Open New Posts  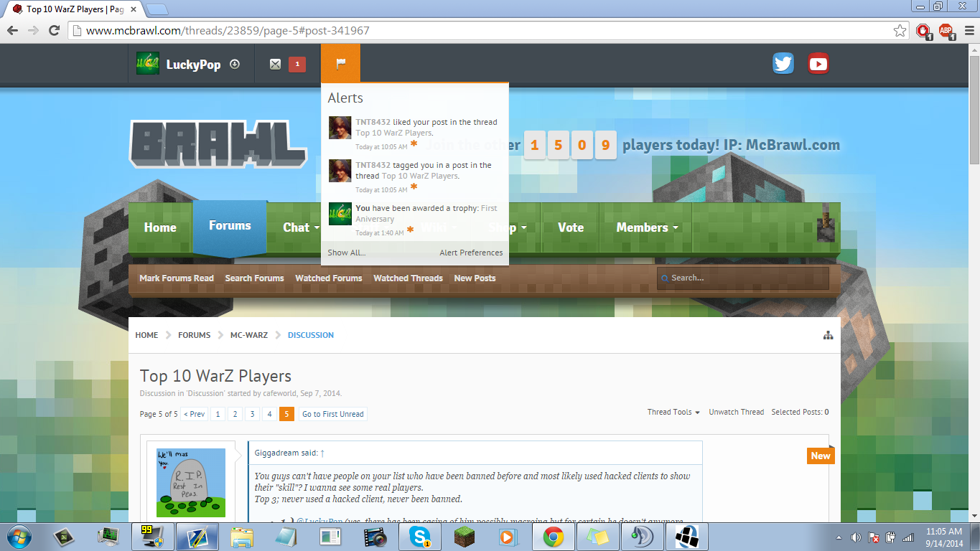pos(475,278)
